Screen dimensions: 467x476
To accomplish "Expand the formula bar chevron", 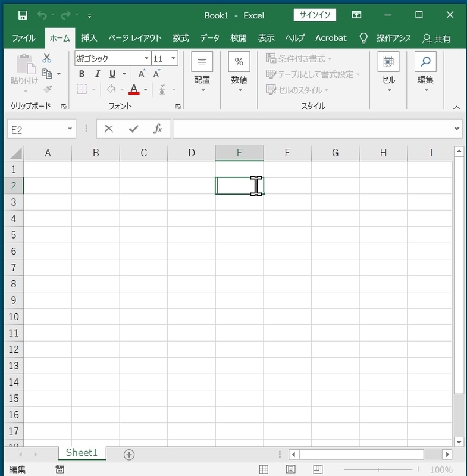I will [x=457, y=129].
